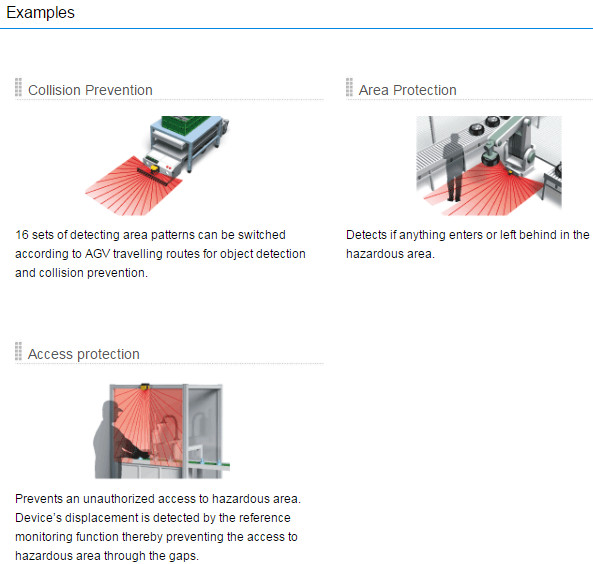
Task: Click the 'Prevents an unauthorized access' paragraph
Action: [158, 527]
